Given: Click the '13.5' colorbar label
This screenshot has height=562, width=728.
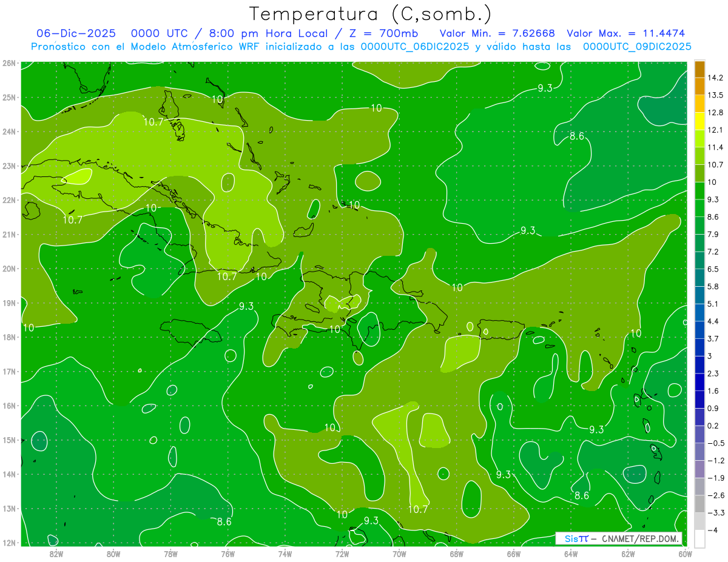Looking at the screenshot, I should [x=716, y=95].
